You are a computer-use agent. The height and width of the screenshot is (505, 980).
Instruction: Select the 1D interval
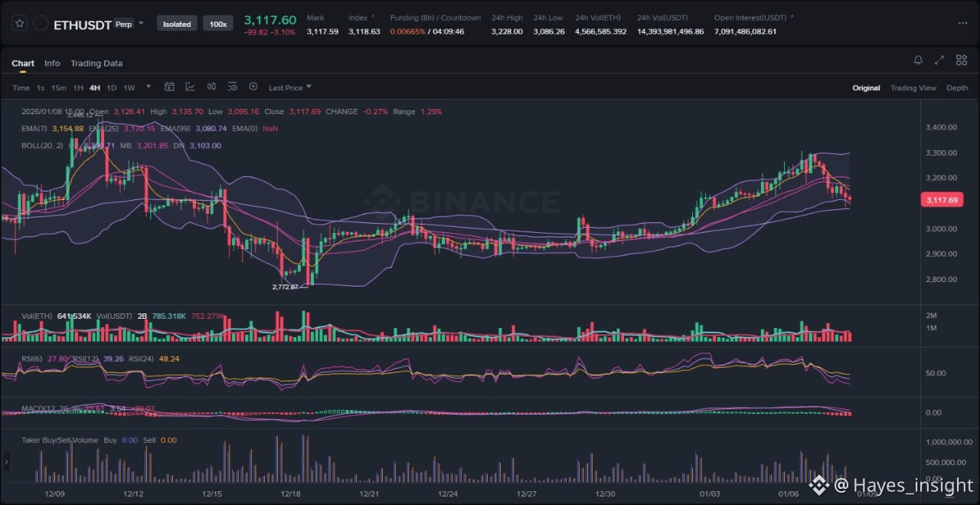[112, 88]
